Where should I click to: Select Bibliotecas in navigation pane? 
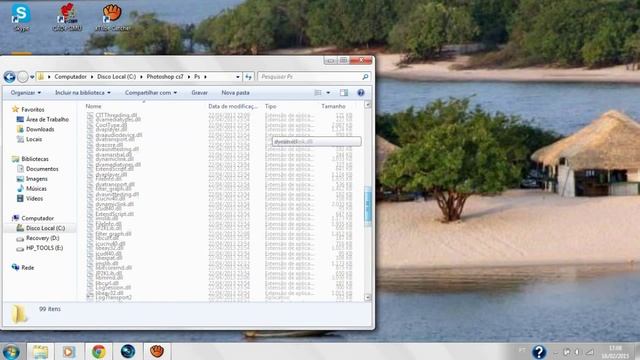(x=35, y=159)
